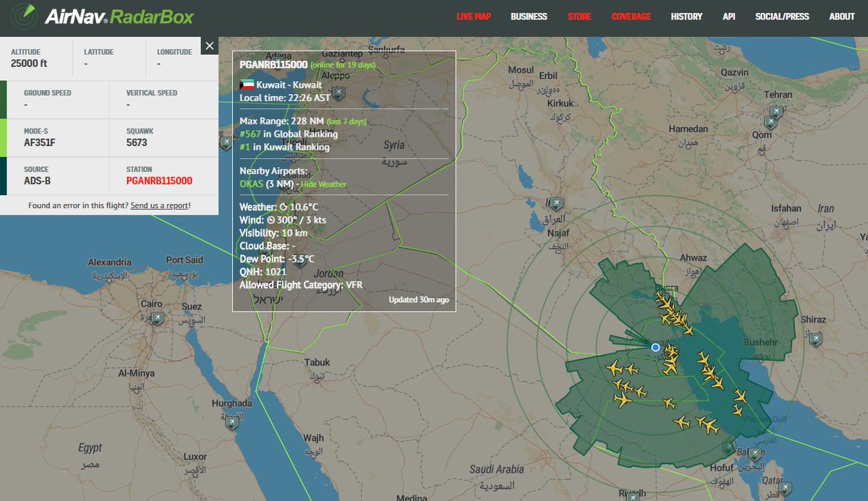Viewport: 868px width, 501px height.
Task: Click the 'Allowed Flight Category: VFR' line
Action: click(301, 285)
